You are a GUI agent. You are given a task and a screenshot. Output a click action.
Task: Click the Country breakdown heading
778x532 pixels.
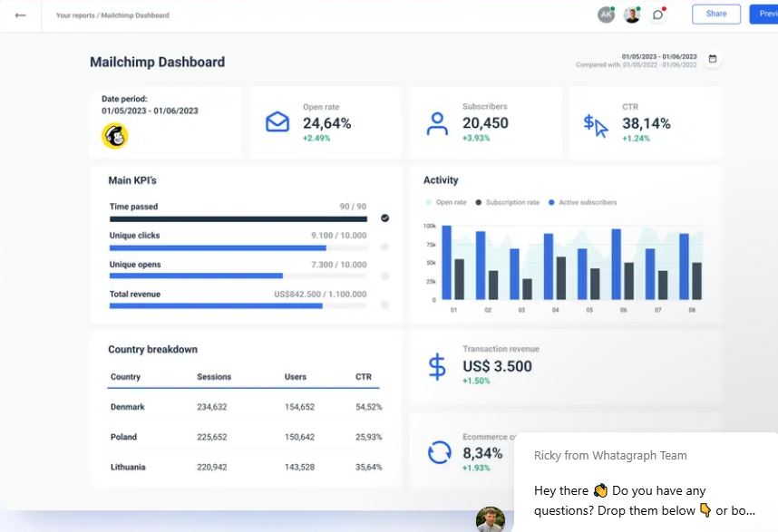(153, 350)
